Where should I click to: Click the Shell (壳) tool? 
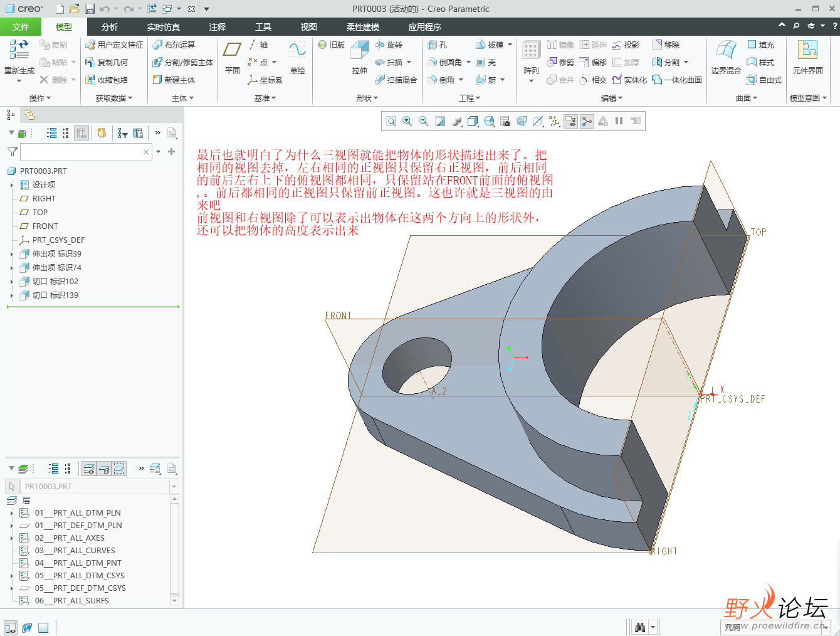[x=486, y=62]
